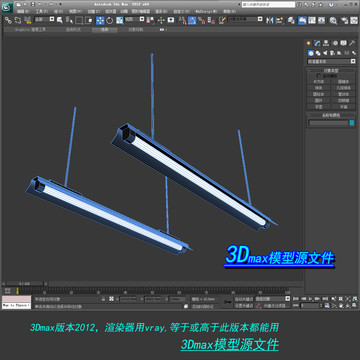
Task: Choose the Select and Scale tool
Action: [120, 20]
